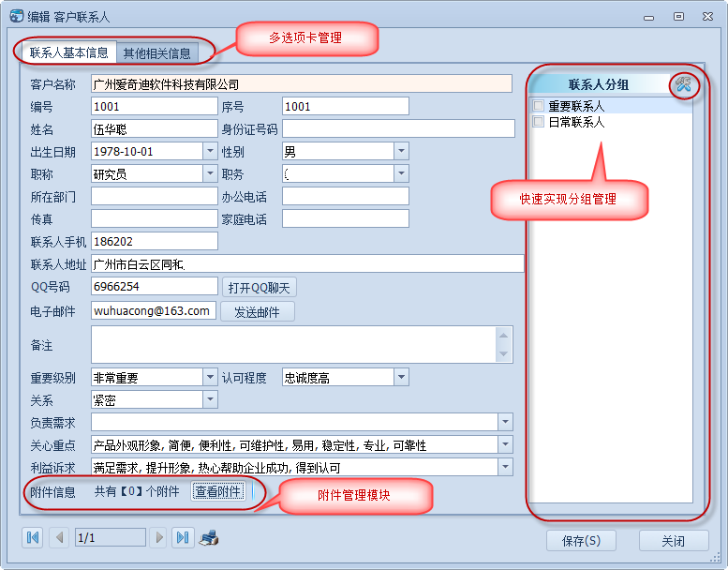Click the record position box 1/1
The image size is (728, 570).
click(x=111, y=538)
